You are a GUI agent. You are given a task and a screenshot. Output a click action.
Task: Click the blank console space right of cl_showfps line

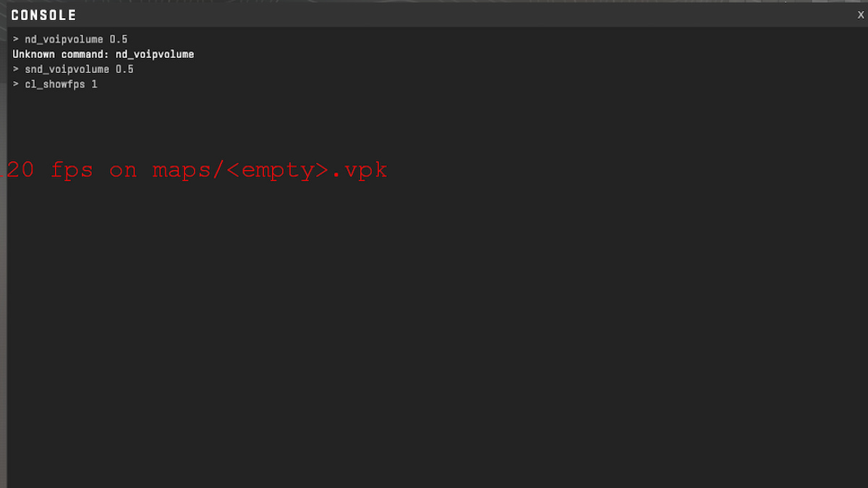[x=434, y=85]
